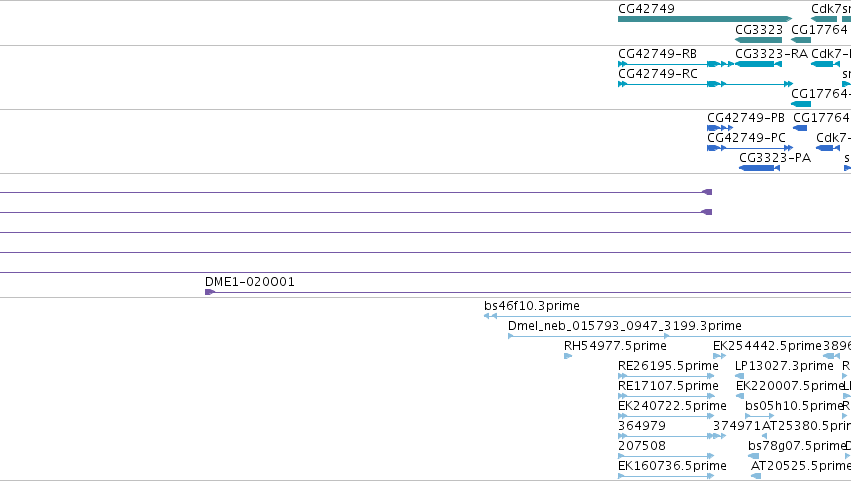Image resolution: width=851 pixels, height=481 pixels.
Task: Select the CG42749-RB transcript label
Action: [657, 54]
